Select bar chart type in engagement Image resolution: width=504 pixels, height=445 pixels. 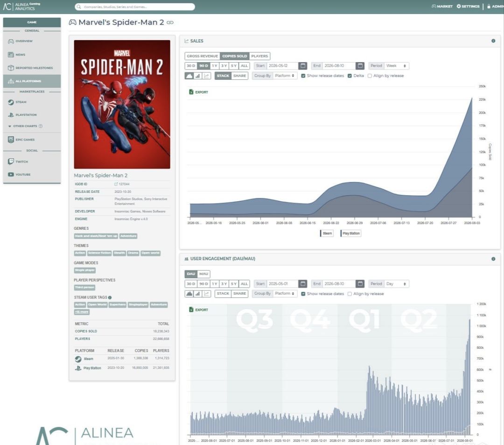198,294
